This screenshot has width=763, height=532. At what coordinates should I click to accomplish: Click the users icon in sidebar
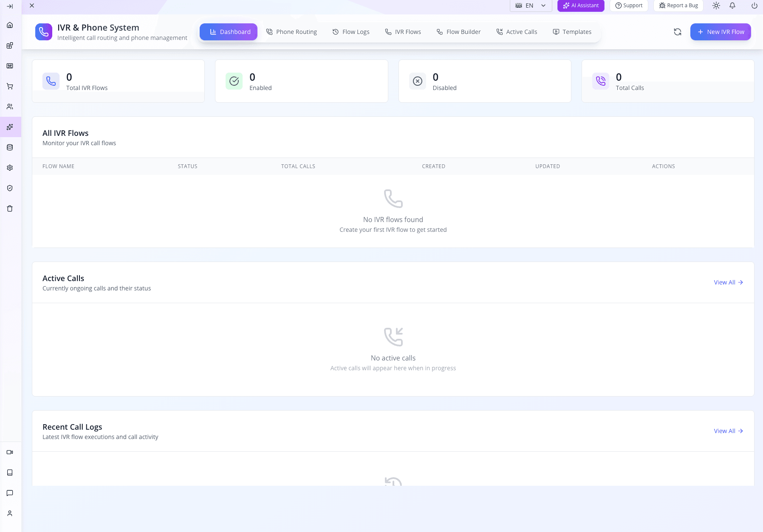10,107
